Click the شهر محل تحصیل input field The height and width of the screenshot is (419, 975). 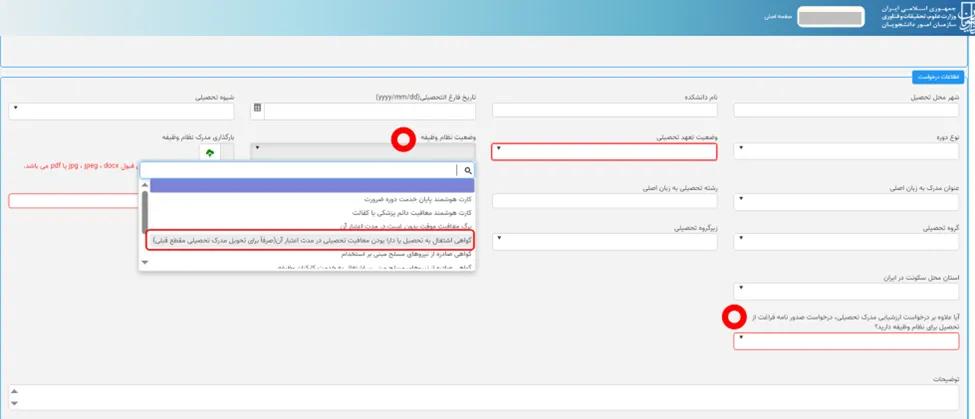(x=846, y=110)
